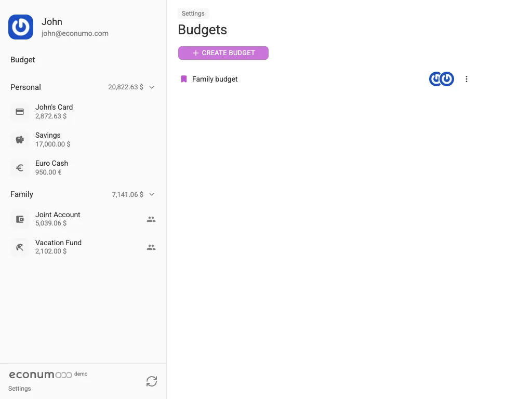Click the Joint Account wallet icon

pos(20,219)
